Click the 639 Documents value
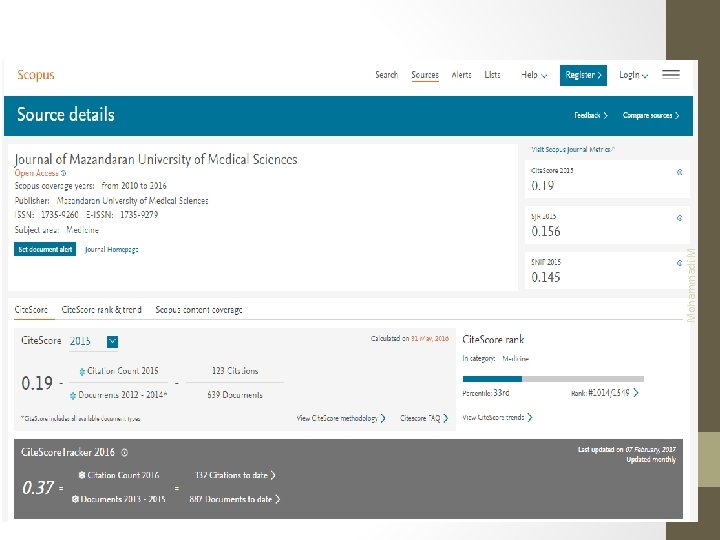Viewport: 720px width, 540px height. (235, 395)
